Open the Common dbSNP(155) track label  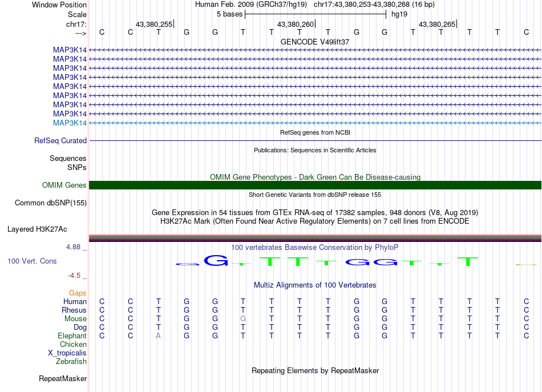51,203
